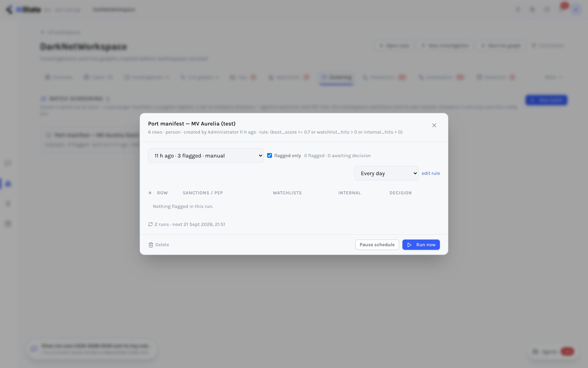Click the WATCHLISTS column header
Screen dimensions: 588x368
(x=287, y=193)
